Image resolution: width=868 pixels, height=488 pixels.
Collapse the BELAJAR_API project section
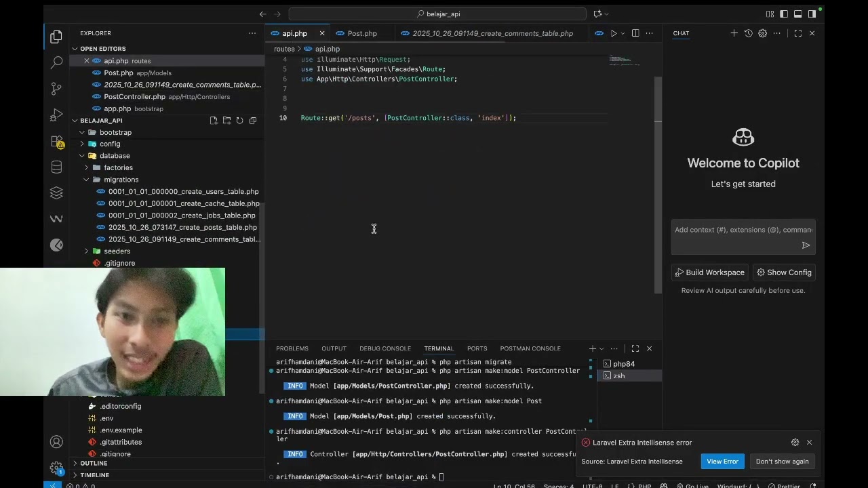tap(75, 121)
